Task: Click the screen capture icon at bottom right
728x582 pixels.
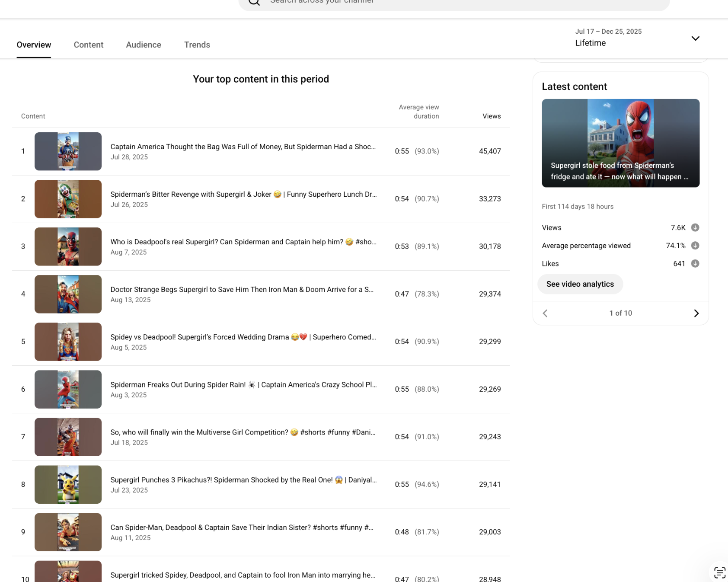Action: pyautogui.click(x=719, y=572)
